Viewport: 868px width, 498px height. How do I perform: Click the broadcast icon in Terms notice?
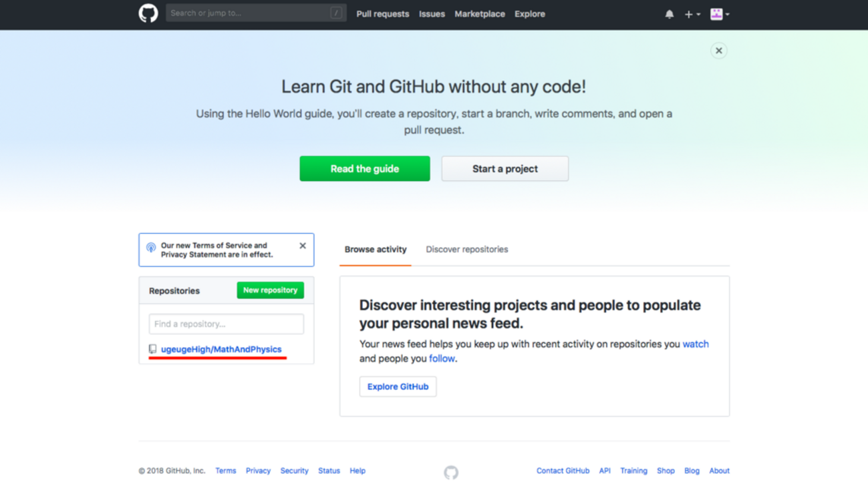tap(151, 248)
